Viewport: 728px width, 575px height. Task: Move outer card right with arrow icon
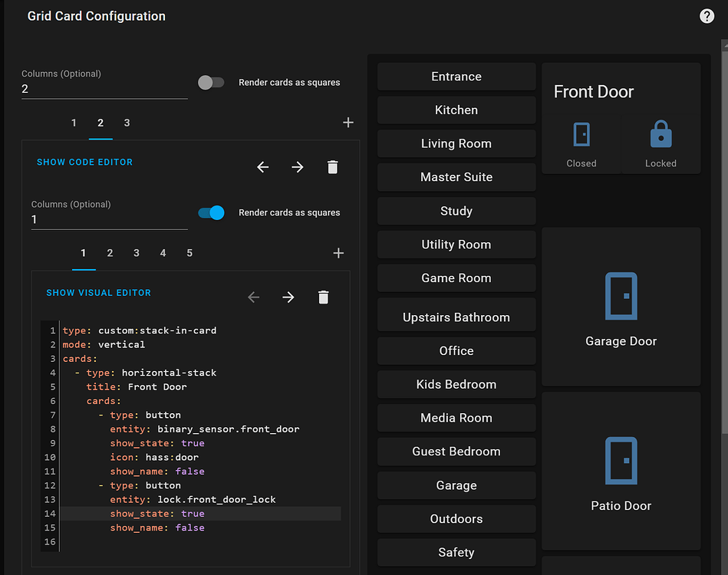(x=298, y=167)
